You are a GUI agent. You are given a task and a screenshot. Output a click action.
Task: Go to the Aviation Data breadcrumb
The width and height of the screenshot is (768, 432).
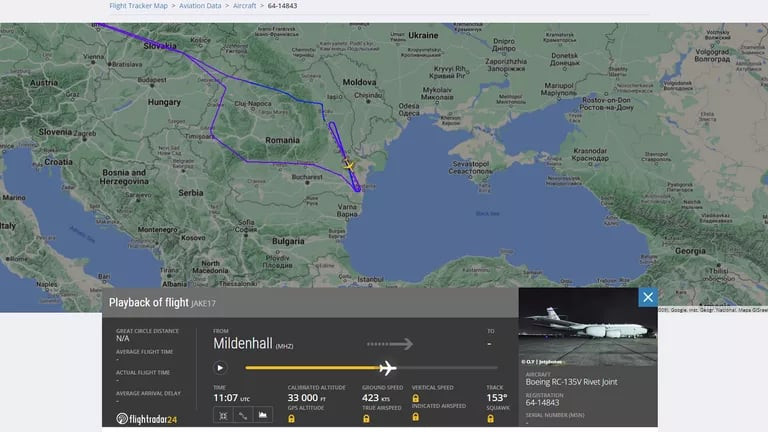(200, 6)
